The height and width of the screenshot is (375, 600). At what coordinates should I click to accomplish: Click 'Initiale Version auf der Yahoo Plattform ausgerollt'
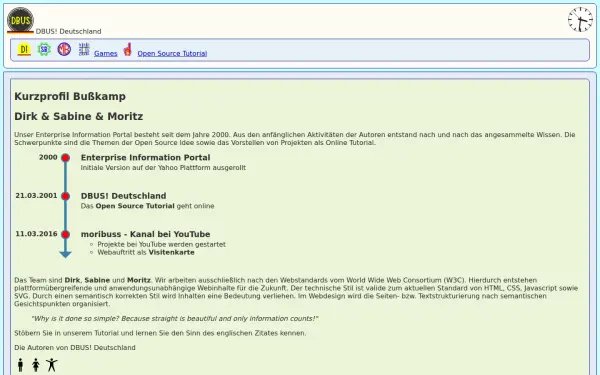(x=163, y=168)
